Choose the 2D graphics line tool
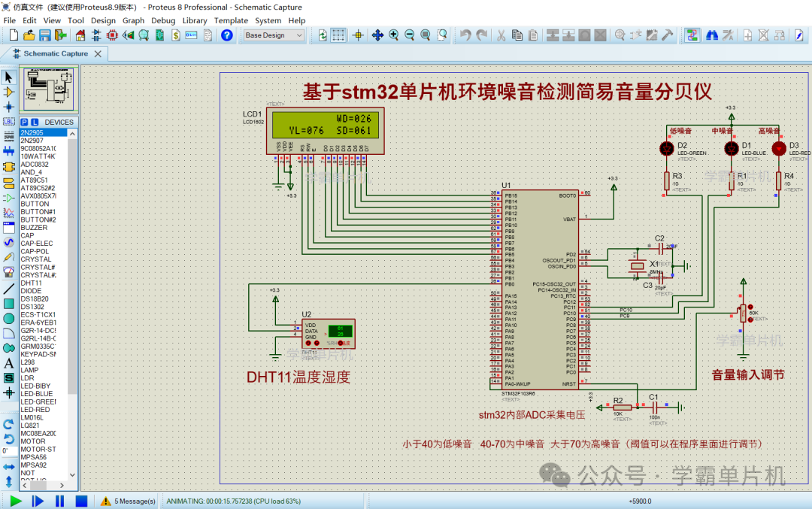 pos(9,289)
